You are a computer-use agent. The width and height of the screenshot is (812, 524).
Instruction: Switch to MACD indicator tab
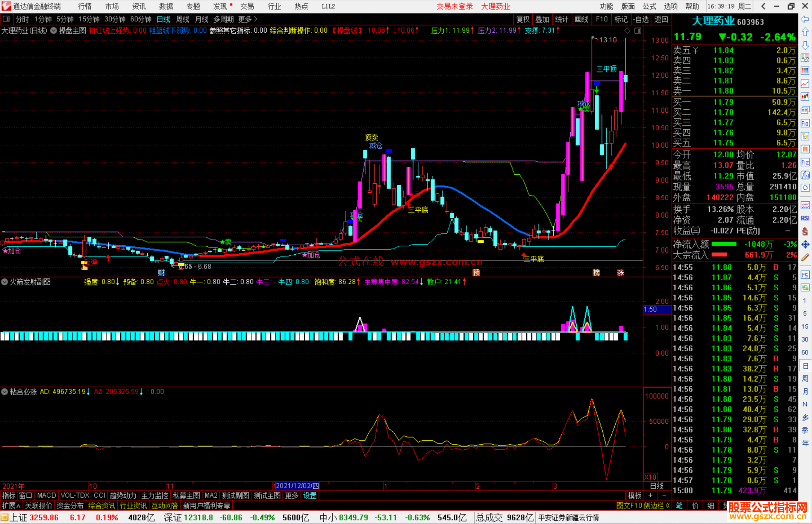pos(47,495)
